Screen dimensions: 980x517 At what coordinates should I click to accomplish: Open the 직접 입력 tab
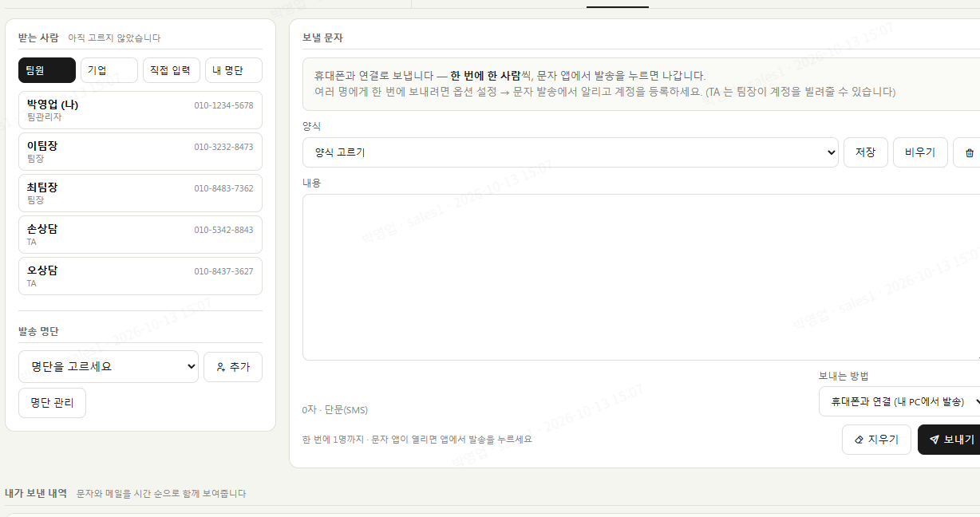point(172,70)
